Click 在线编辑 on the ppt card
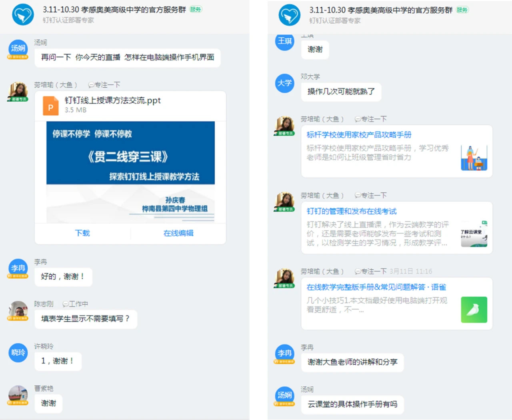 pyautogui.click(x=178, y=233)
